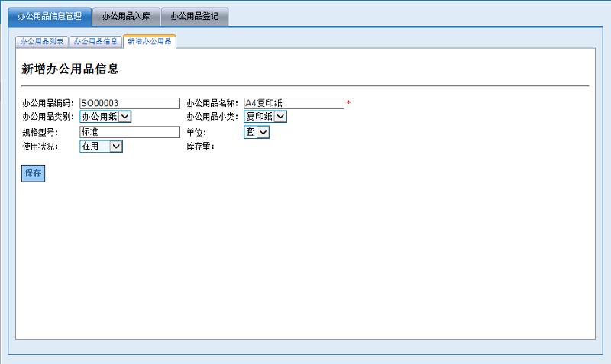Go to 办公用品信息 sub-tab
The width and height of the screenshot is (611, 364).
point(96,42)
